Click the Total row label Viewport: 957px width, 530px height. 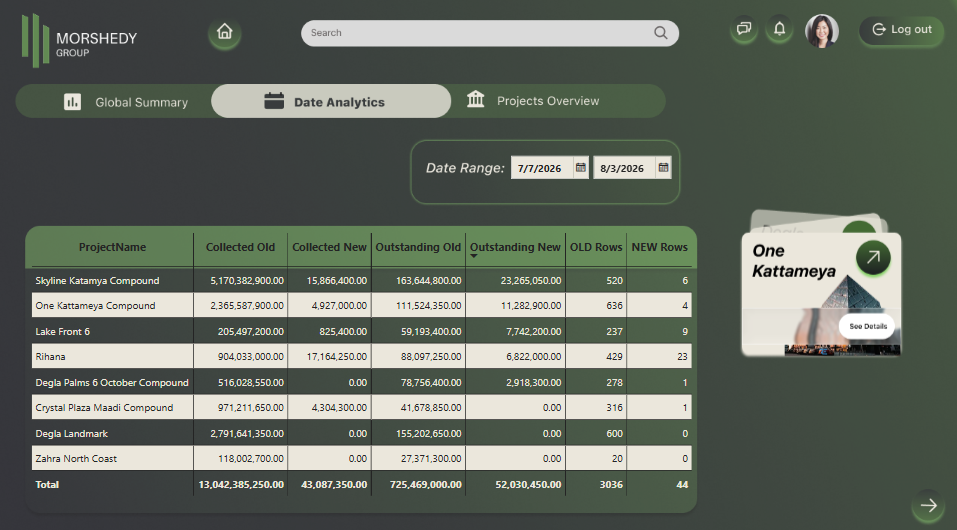[47, 485]
